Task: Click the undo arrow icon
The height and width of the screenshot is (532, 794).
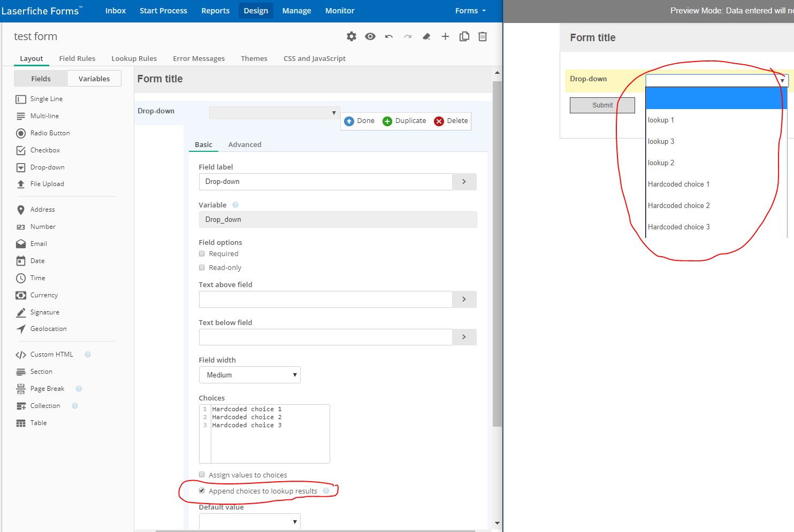Action: tap(389, 36)
